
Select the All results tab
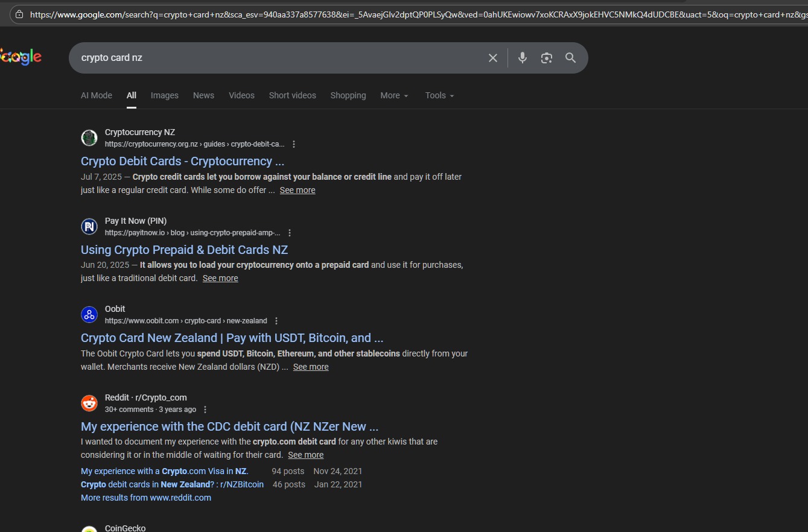coord(132,95)
